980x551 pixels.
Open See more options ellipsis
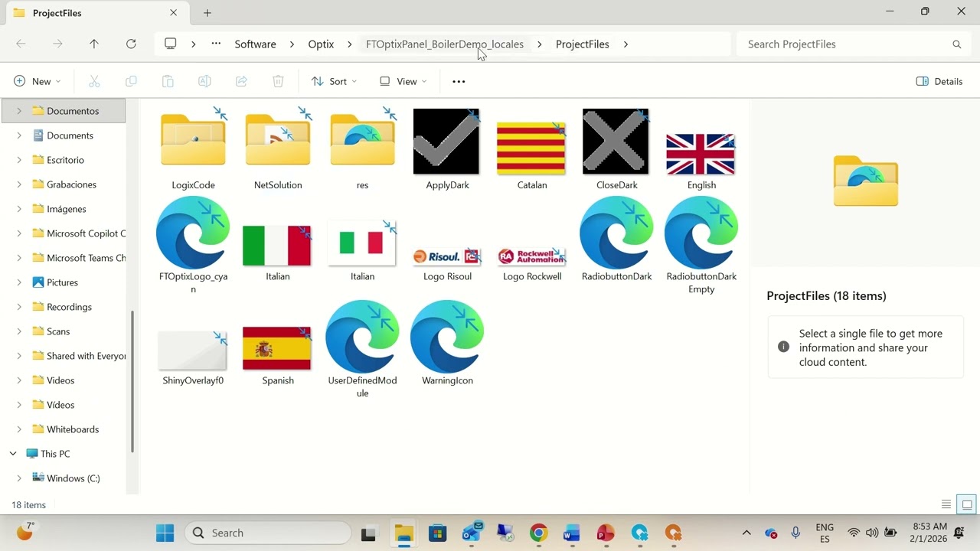tap(459, 81)
